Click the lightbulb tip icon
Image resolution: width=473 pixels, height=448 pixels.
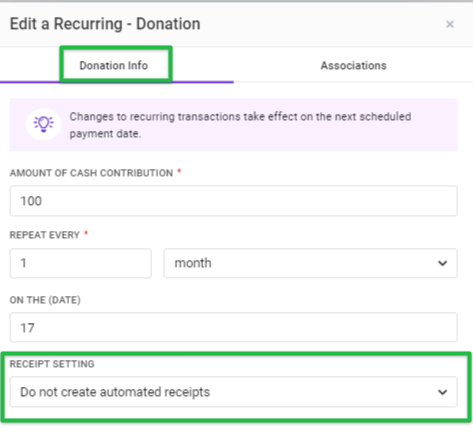[x=43, y=124]
